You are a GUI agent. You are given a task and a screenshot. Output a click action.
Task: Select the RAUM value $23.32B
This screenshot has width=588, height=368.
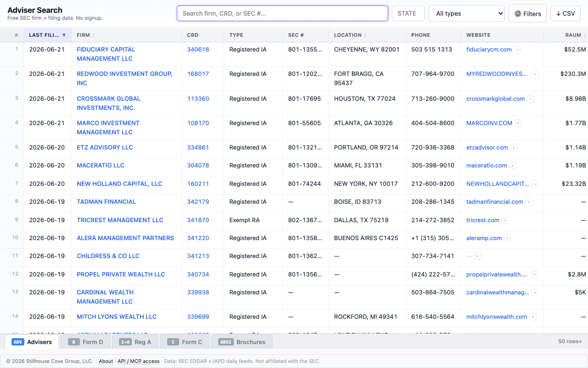(574, 184)
